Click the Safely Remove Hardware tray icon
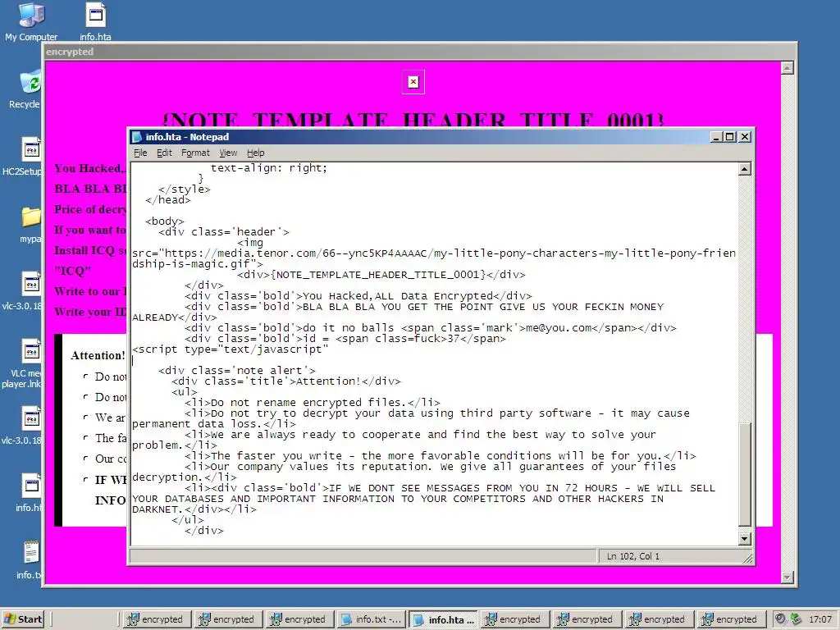Screen dimensions: 840x630 click(796, 619)
